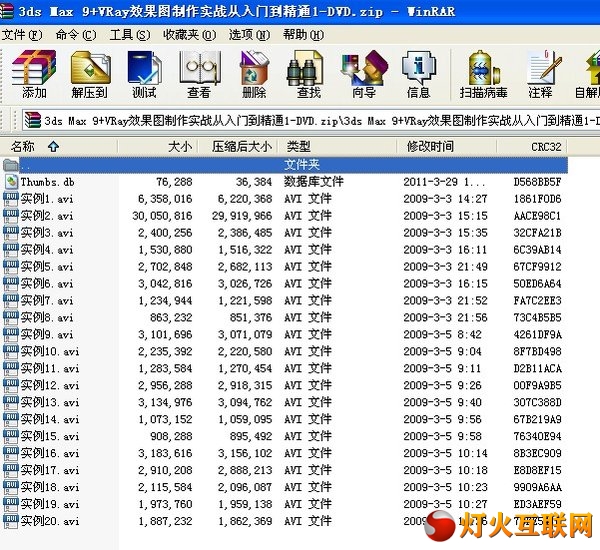Sort by Size (大小) column header

[158, 146]
